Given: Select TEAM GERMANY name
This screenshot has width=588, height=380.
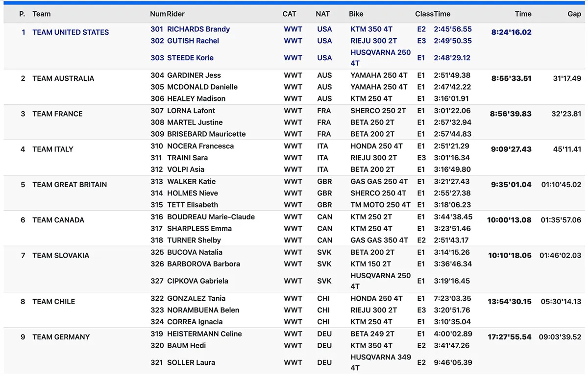Looking at the screenshot, I should coord(61,337).
